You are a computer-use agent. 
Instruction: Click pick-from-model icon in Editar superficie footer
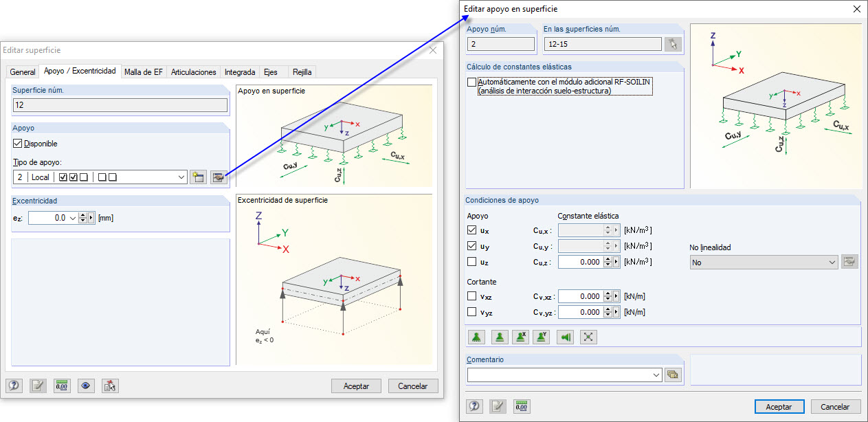(110, 386)
